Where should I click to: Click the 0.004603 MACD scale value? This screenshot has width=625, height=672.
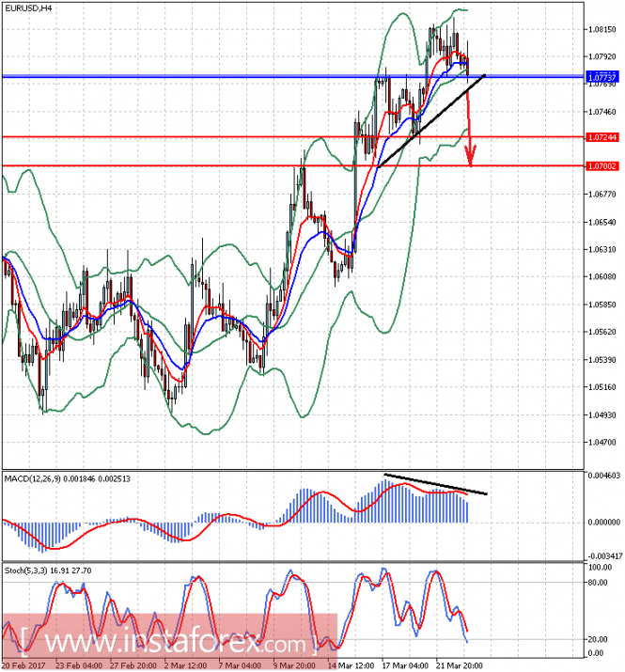pos(602,477)
